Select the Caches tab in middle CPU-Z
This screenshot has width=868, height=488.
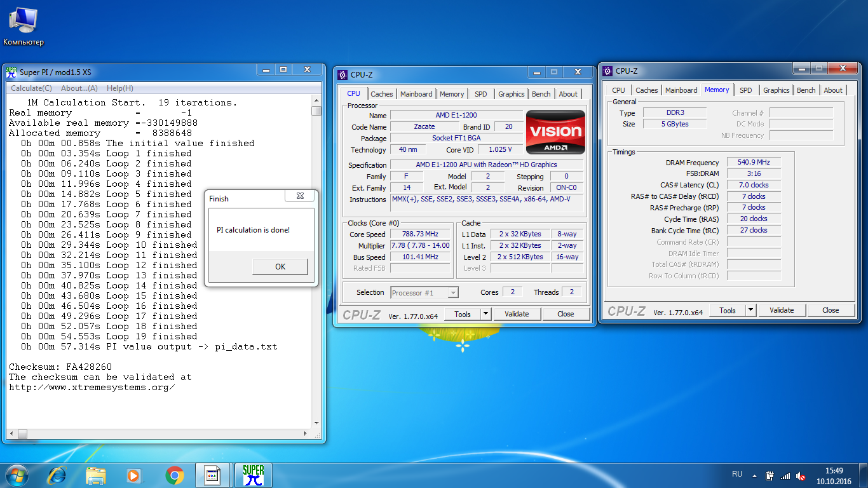coord(382,94)
